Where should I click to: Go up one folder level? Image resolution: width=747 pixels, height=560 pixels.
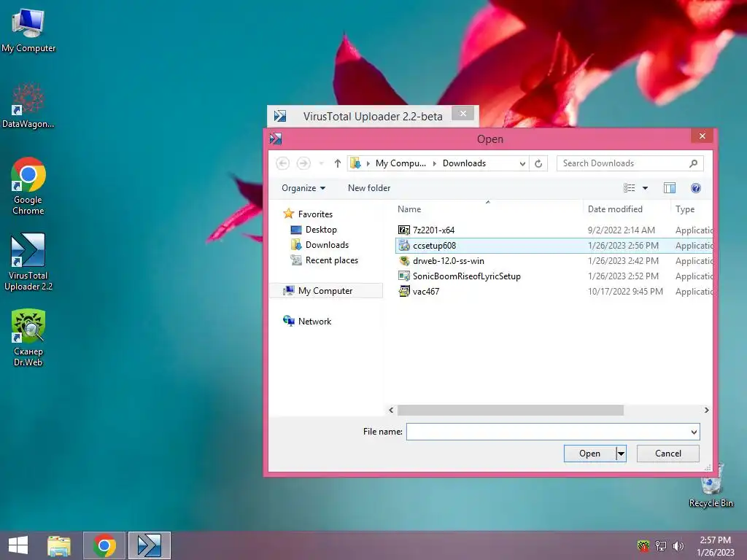click(x=337, y=163)
